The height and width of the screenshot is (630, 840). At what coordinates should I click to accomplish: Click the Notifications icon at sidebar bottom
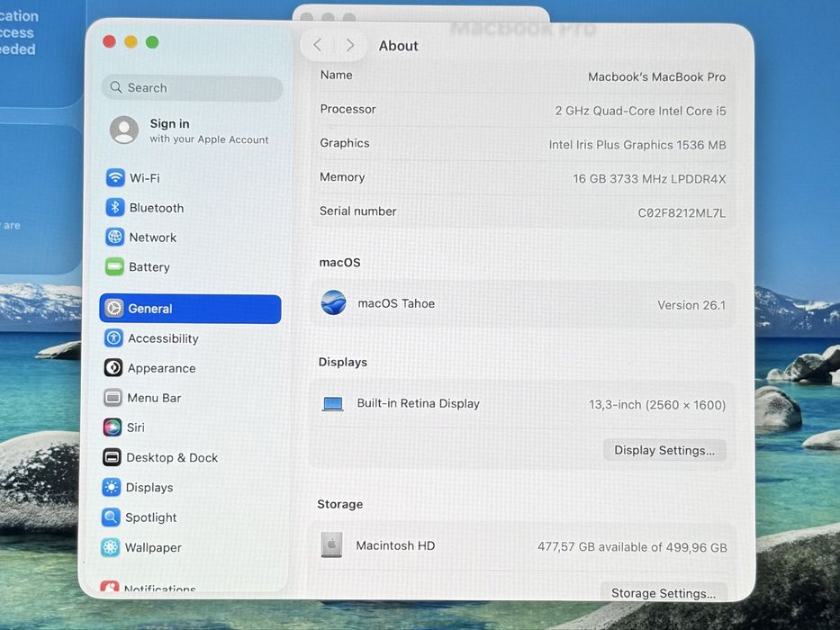tap(109, 586)
